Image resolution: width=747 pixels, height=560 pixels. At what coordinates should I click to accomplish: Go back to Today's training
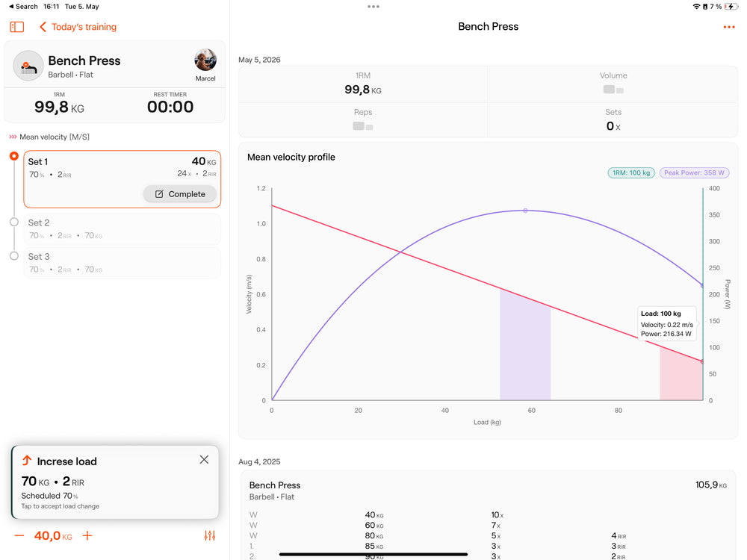78,27
